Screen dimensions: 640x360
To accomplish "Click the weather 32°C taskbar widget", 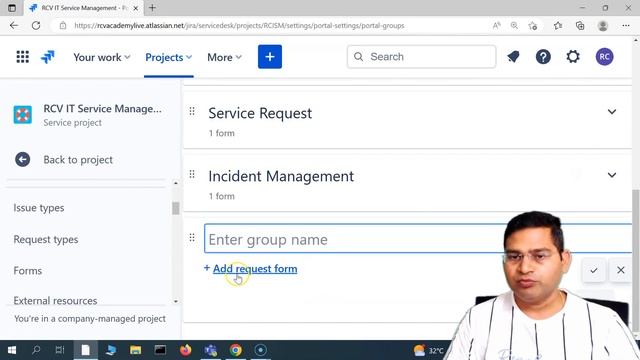I will [x=429, y=351].
